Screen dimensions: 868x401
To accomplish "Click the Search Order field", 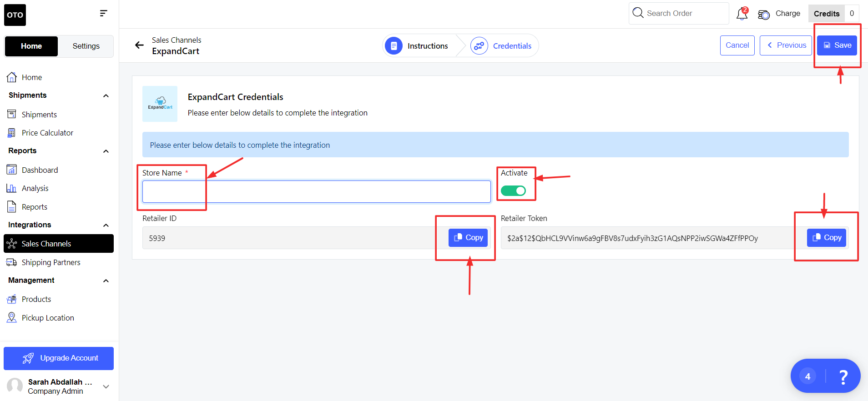I will 679,13.
